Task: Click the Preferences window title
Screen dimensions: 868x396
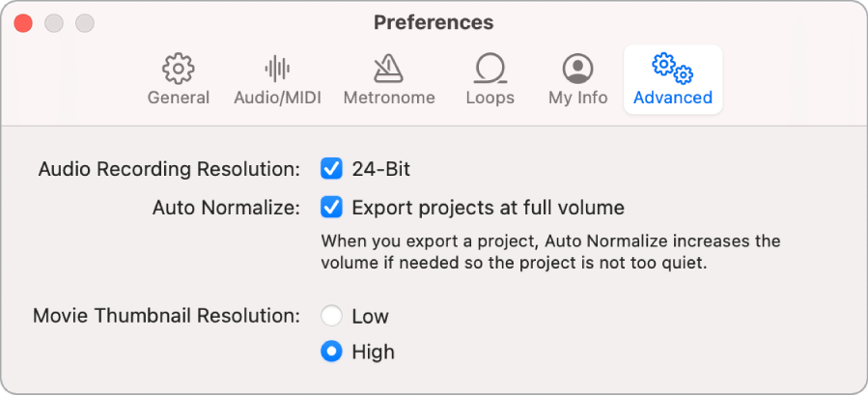Action: [x=434, y=22]
